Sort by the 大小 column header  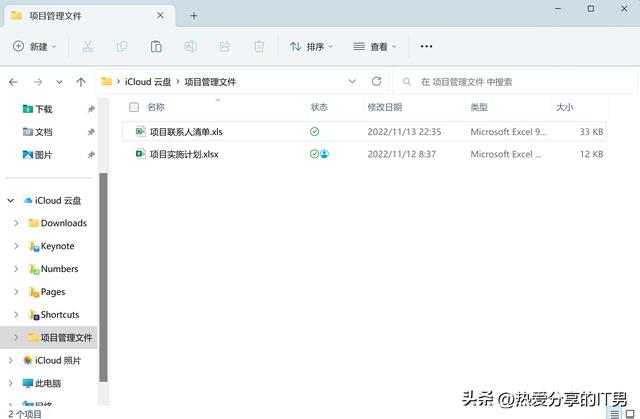(x=564, y=107)
